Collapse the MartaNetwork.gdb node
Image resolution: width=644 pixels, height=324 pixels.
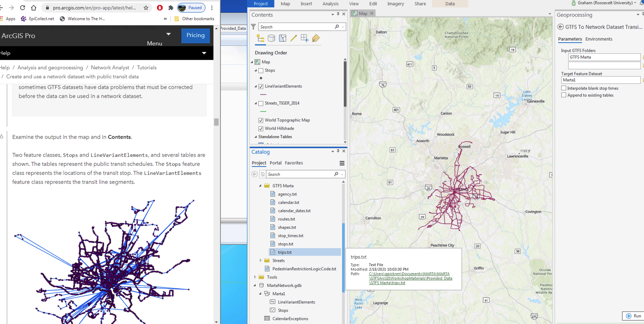click(255, 286)
